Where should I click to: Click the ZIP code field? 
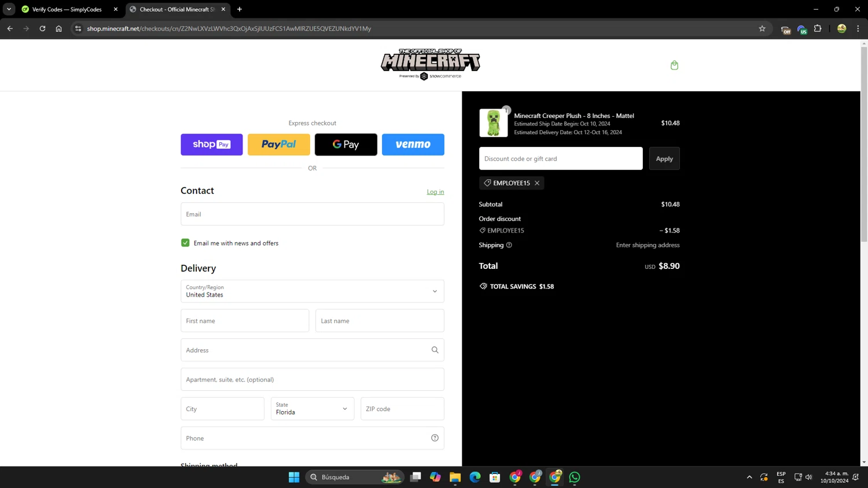(x=402, y=409)
